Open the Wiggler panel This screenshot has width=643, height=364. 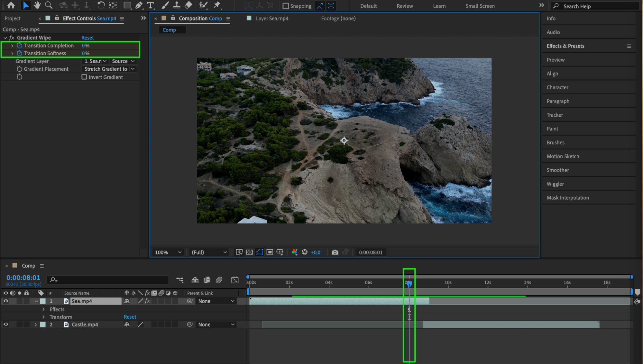[x=555, y=184]
